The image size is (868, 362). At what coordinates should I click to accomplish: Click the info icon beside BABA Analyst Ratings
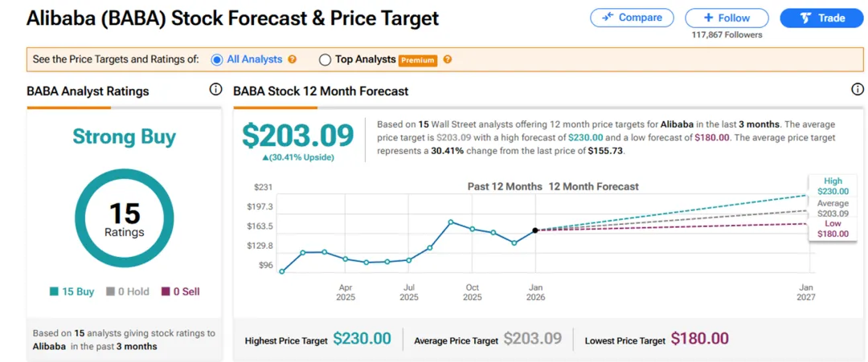(215, 90)
